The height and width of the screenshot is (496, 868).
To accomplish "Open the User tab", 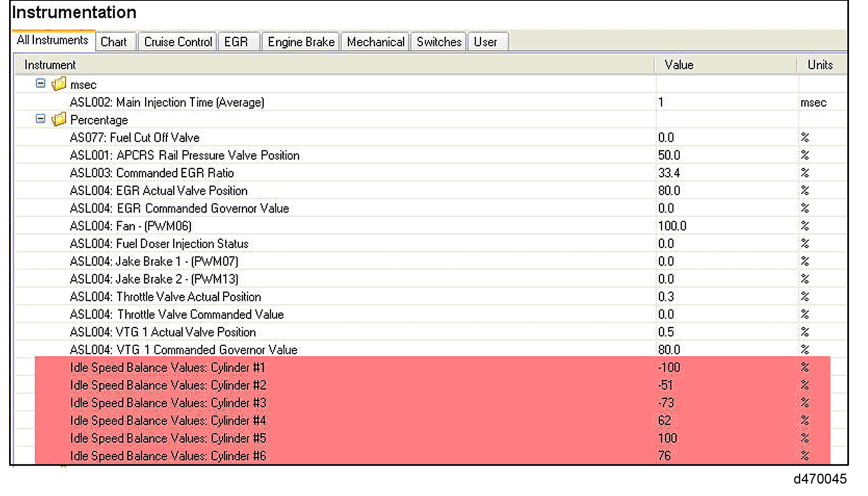I will click(x=485, y=42).
